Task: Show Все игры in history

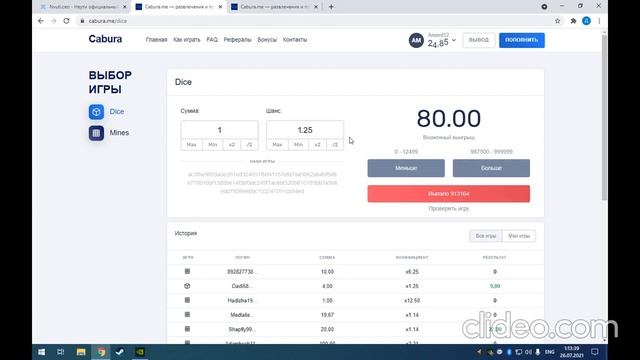Action: (486, 236)
